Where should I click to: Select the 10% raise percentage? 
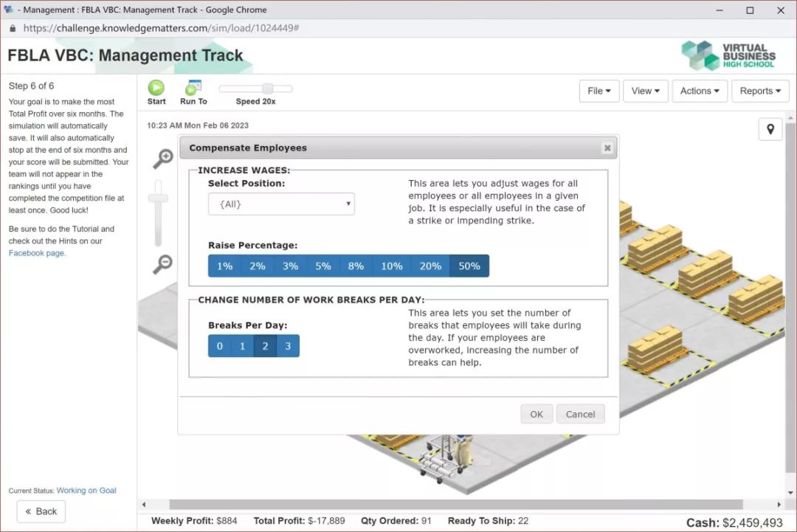(392, 266)
